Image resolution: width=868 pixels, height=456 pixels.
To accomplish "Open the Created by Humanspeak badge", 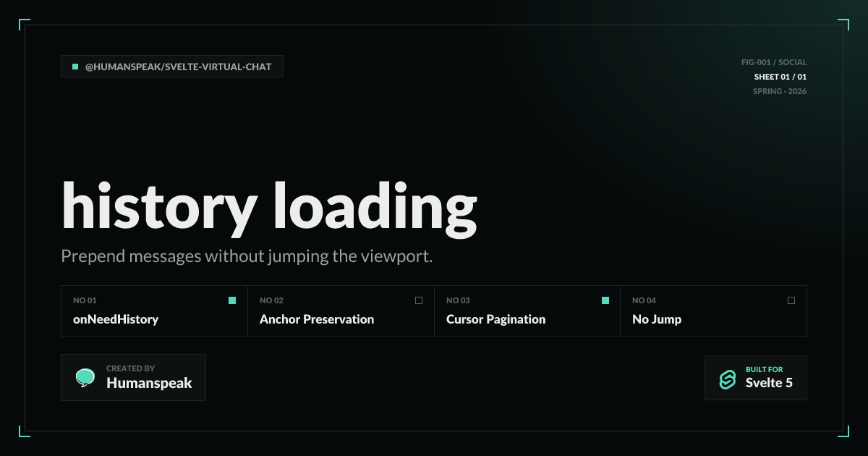I will point(133,377).
